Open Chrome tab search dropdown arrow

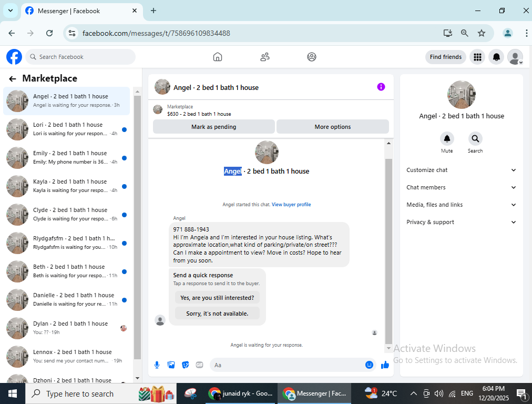(x=11, y=11)
